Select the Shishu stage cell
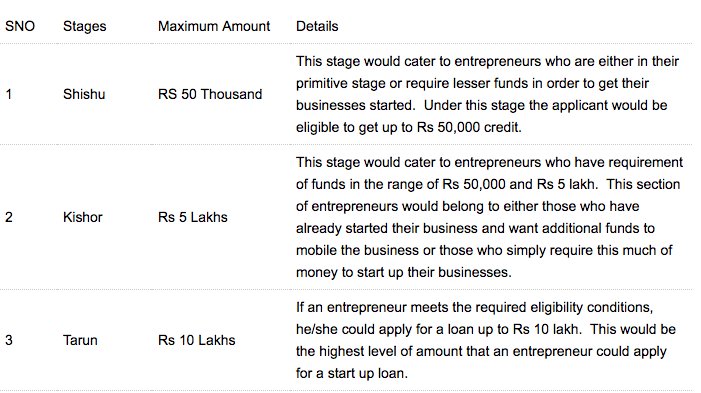 coord(84,94)
